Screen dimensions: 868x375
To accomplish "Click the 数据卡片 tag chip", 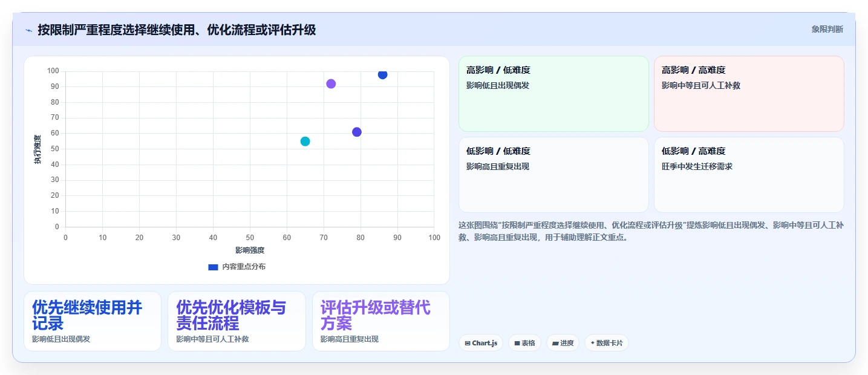I will pos(607,343).
